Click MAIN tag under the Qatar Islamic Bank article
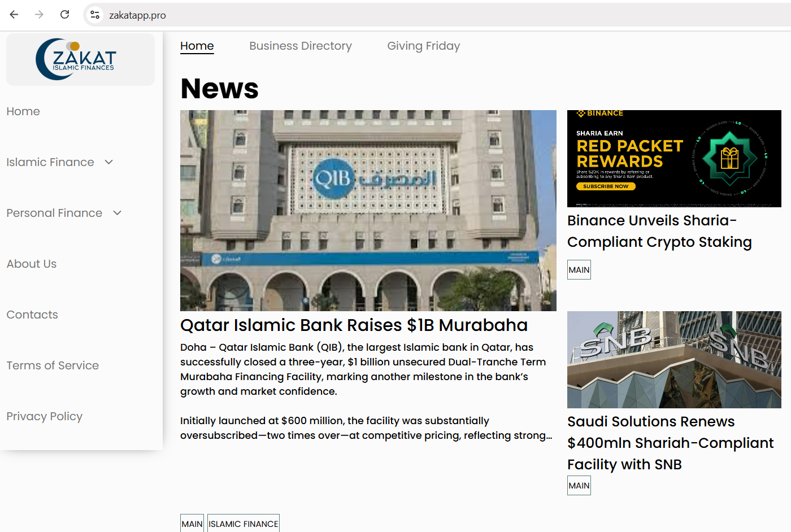 pos(192,524)
